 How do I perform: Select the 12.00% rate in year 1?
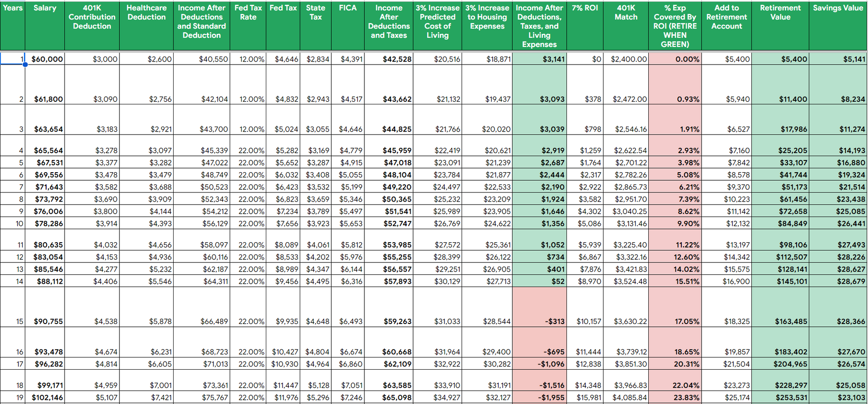pos(248,59)
